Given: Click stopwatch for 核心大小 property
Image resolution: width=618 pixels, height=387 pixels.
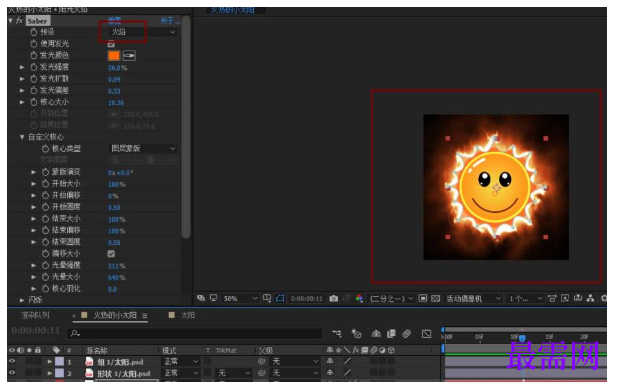Looking at the screenshot, I should [x=34, y=102].
